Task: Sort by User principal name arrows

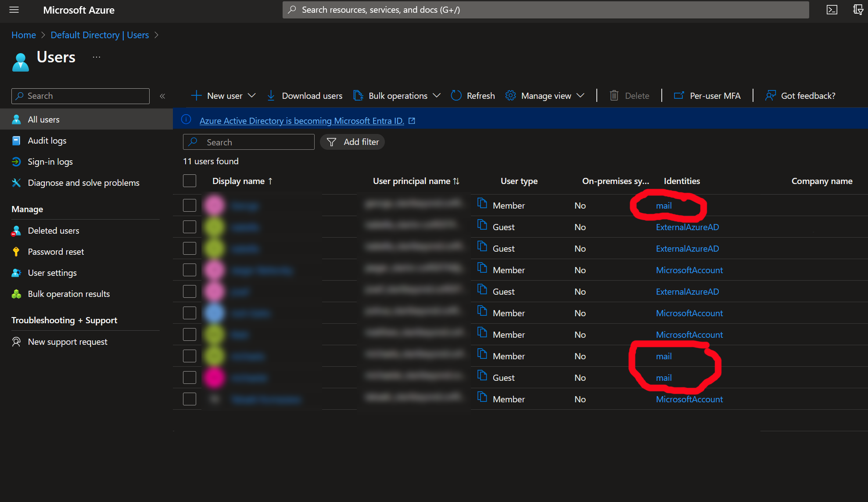Action: [456, 181]
